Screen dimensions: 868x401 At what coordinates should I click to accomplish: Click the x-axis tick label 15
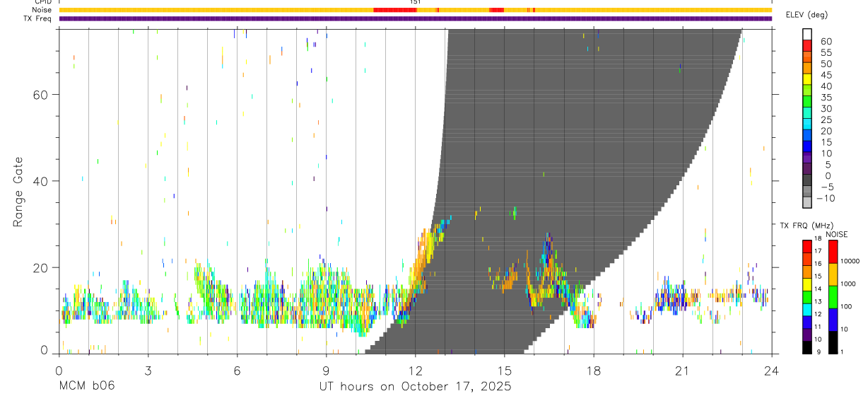[x=504, y=371]
